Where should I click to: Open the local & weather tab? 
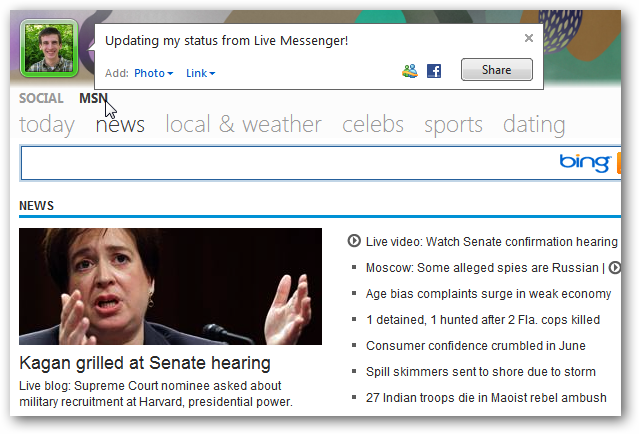(243, 125)
